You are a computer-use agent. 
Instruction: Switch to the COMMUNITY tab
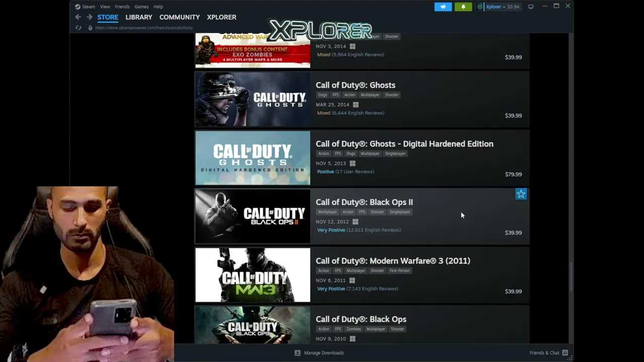click(180, 17)
